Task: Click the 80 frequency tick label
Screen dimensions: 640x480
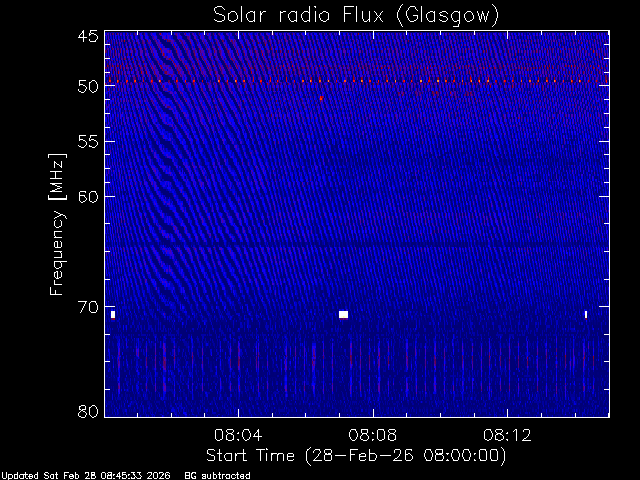Action: pos(88,411)
